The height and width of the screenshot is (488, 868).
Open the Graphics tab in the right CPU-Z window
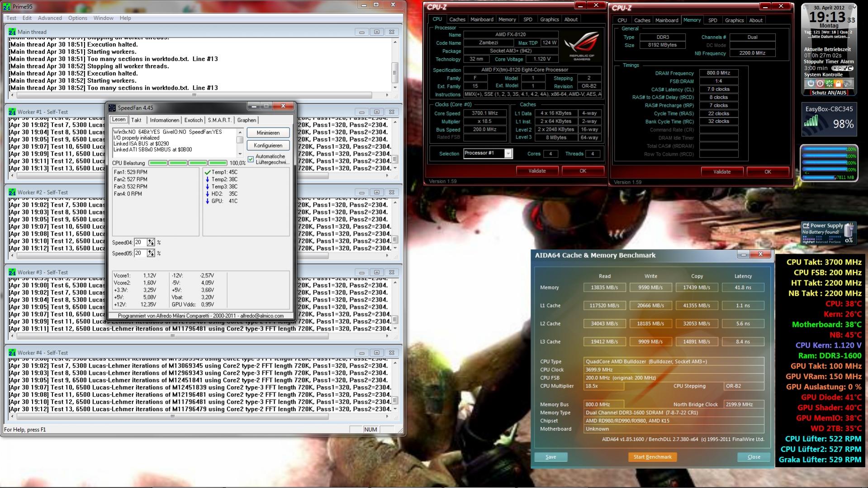coord(734,20)
